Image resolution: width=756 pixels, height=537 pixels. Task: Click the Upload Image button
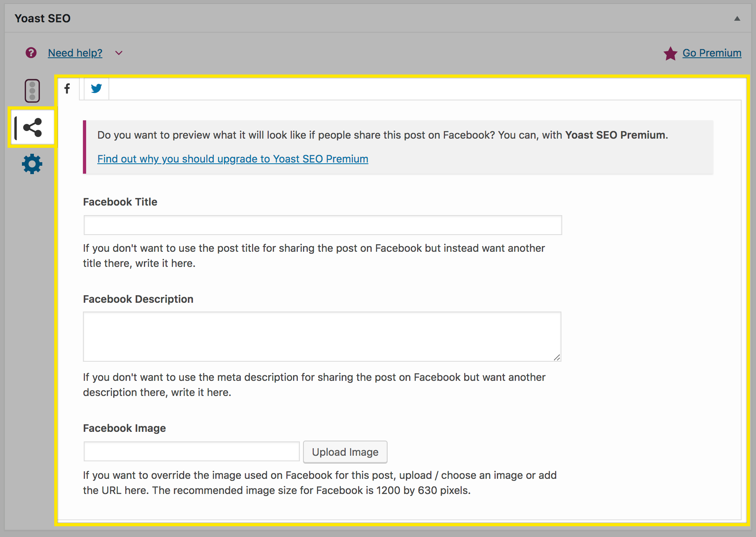(345, 452)
